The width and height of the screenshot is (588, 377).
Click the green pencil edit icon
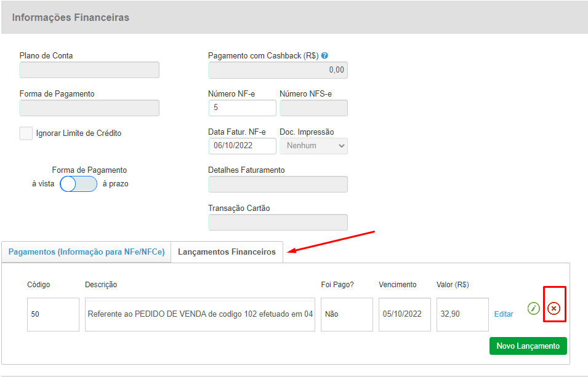point(533,308)
